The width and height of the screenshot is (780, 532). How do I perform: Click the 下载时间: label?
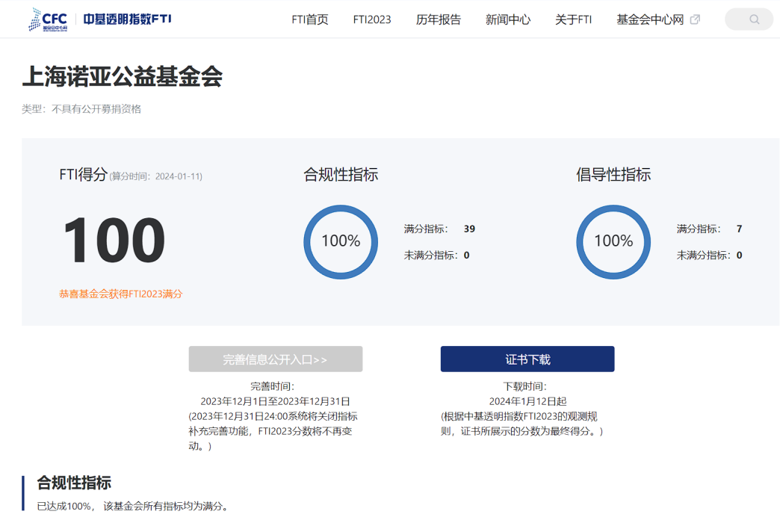point(524,386)
